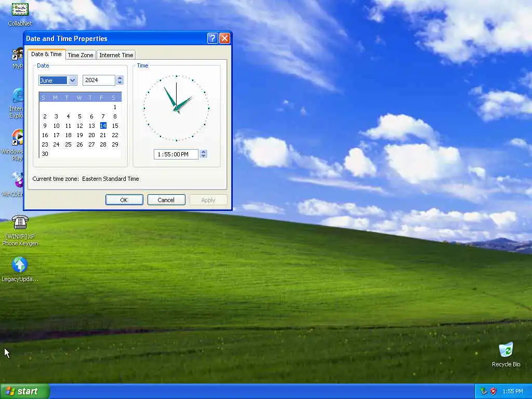Click the year field showing 2024
Screen dimensions: 532x399
click(x=99, y=80)
